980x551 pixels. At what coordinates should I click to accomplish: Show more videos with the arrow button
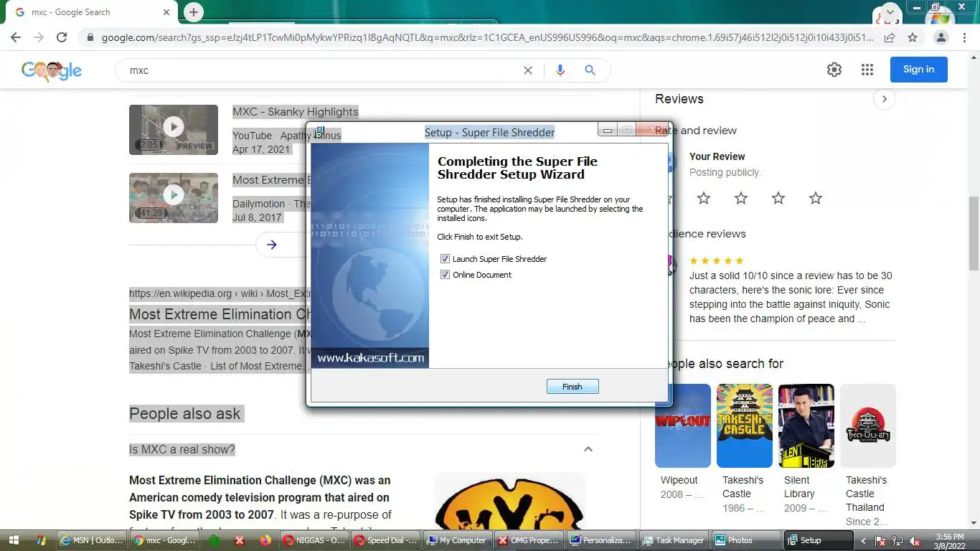tap(271, 245)
